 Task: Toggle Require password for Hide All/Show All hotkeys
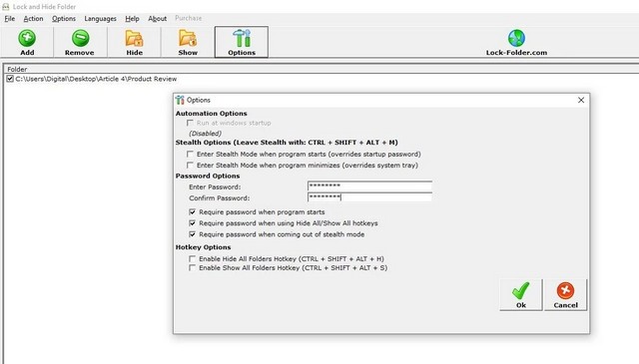coord(192,223)
